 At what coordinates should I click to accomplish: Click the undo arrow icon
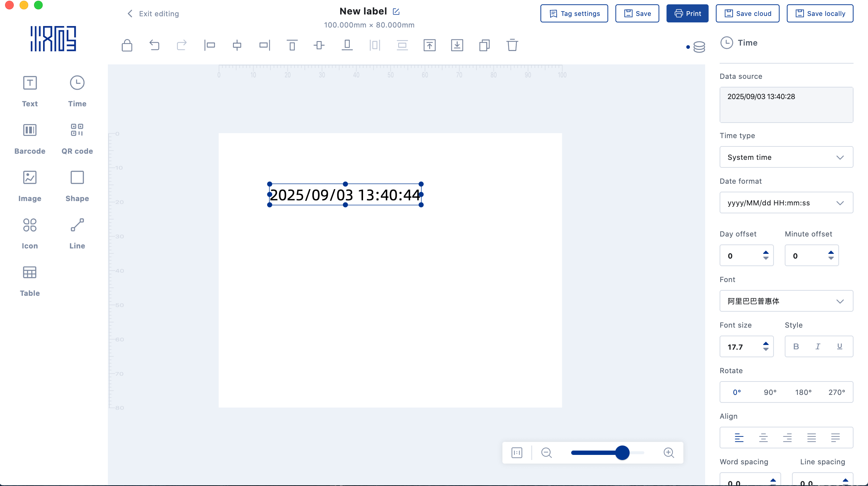coord(154,45)
